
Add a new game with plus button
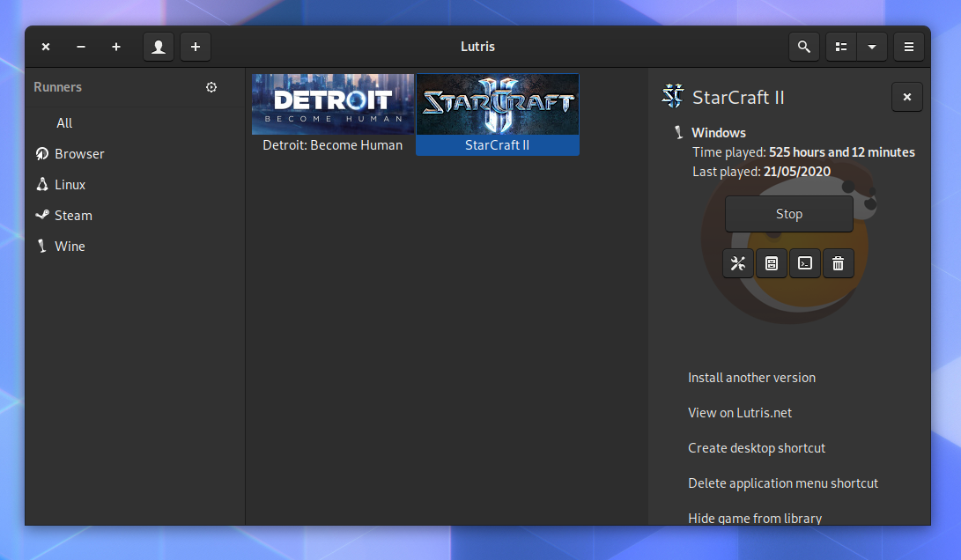point(196,47)
